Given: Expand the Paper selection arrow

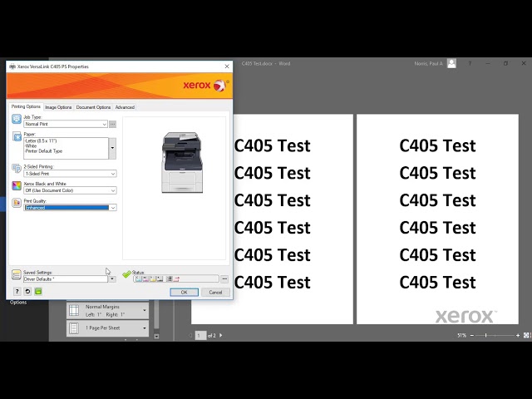Looking at the screenshot, I should (x=112, y=148).
